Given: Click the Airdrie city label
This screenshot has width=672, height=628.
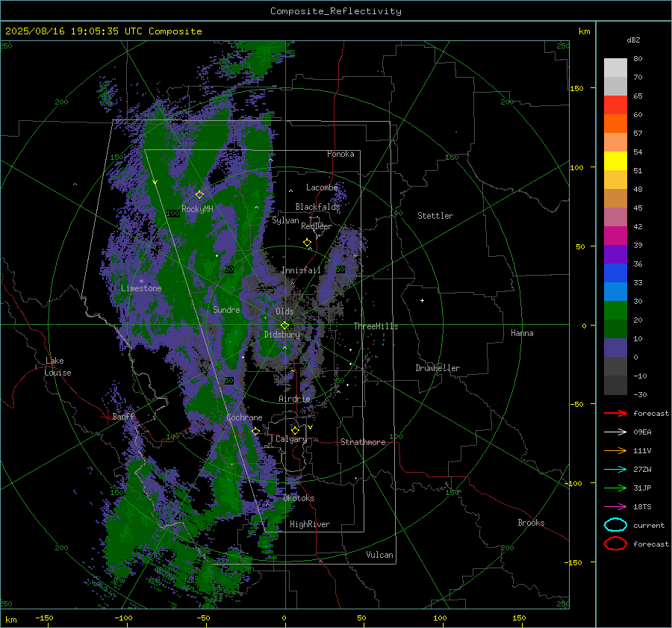Looking at the screenshot, I should click(x=294, y=399).
